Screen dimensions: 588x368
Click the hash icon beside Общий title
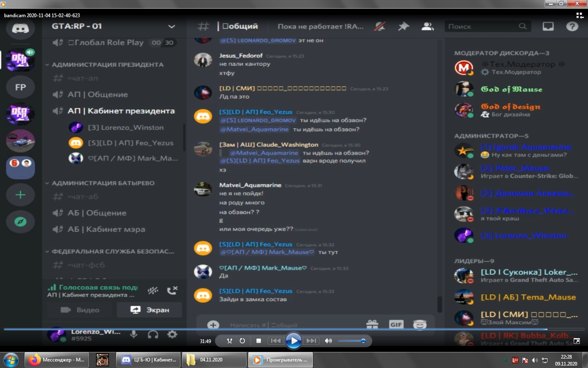point(203,27)
